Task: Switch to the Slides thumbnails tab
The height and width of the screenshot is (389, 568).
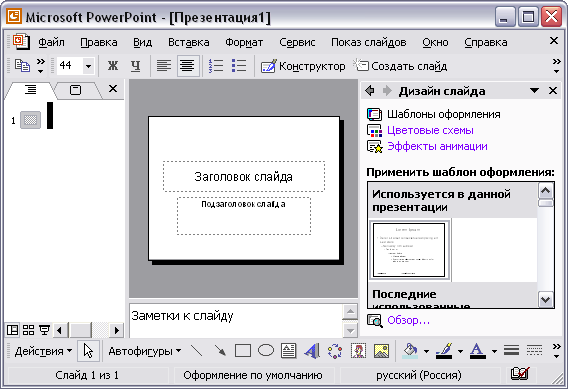Action: [x=75, y=90]
